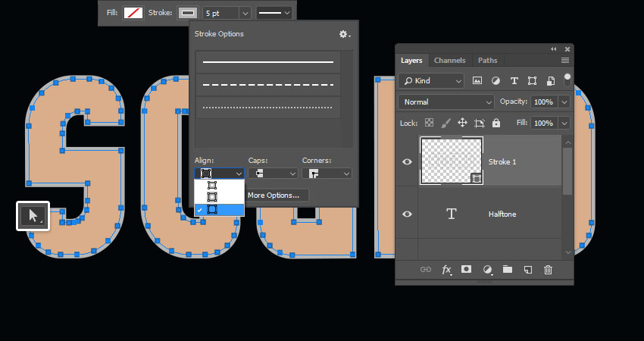Filter for type layers

(514, 81)
